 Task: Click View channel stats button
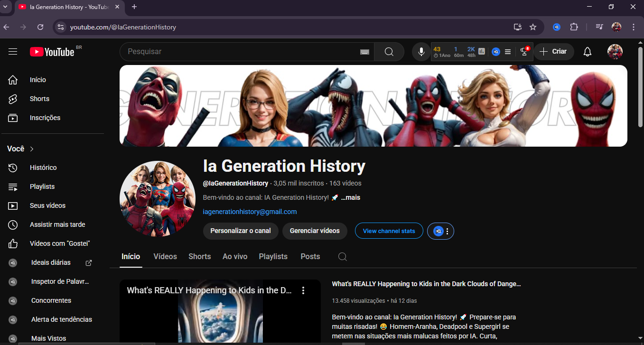pyautogui.click(x=389, y=231)
